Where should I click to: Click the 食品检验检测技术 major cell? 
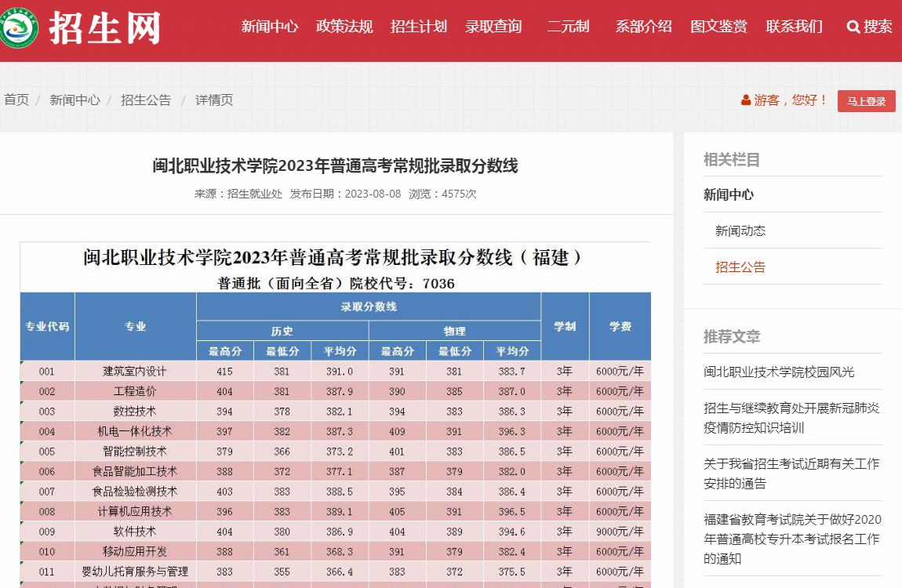[135, 492]
